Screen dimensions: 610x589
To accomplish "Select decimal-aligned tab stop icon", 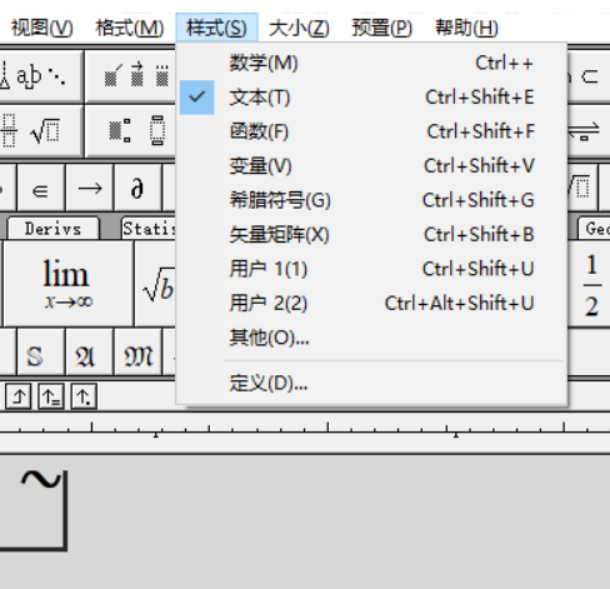I will [x=84, y=396].
